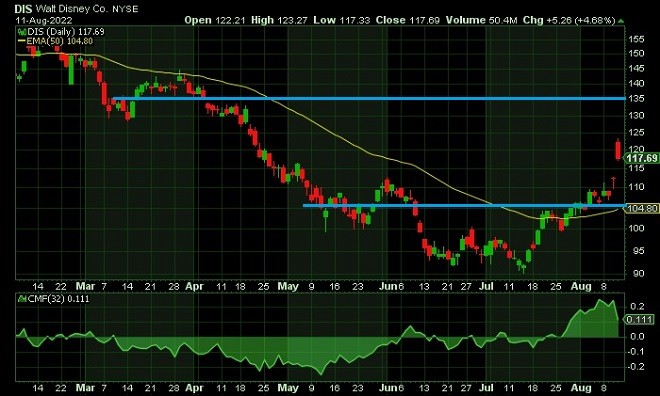
Task: Click the 104.80 EMA tag on price axis
Action: coord(641,208)
